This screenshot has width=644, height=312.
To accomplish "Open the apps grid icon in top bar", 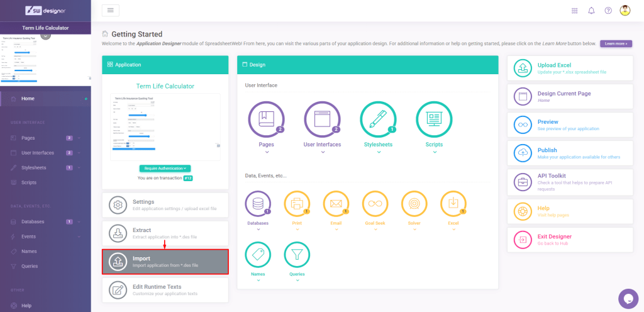I will [x=574, y=11].
